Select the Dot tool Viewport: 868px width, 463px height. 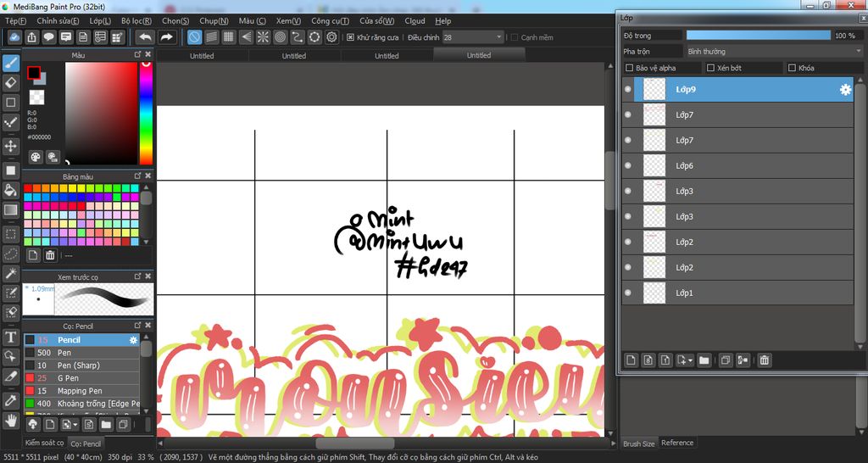pos(10,122)
